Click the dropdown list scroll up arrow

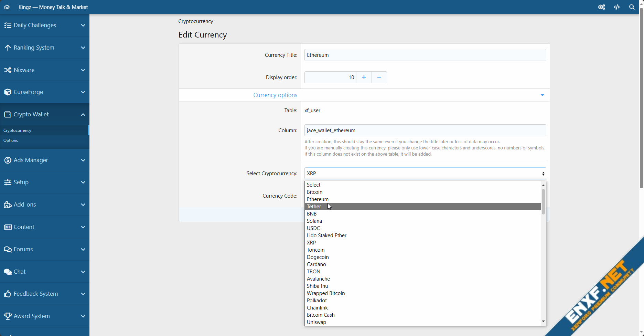(543, 185)
